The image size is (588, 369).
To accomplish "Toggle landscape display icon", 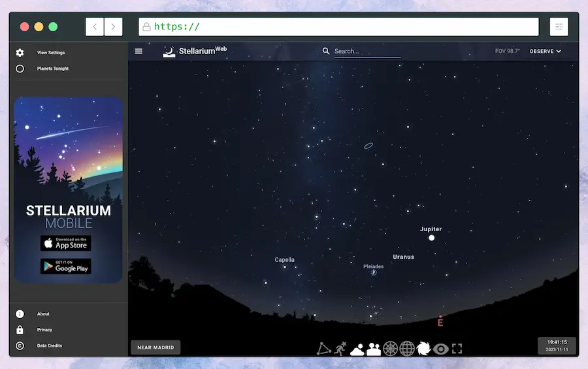I will [x=374, y=349].
